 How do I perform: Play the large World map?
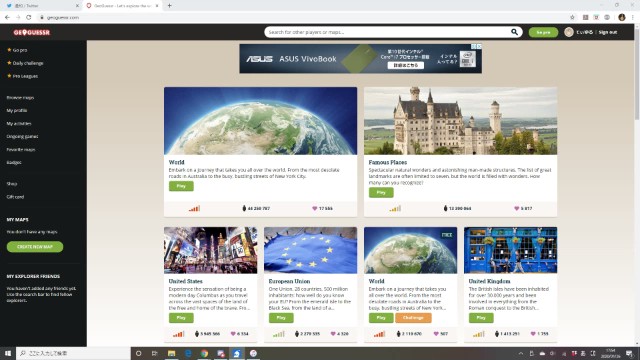[x=181, y=186]
